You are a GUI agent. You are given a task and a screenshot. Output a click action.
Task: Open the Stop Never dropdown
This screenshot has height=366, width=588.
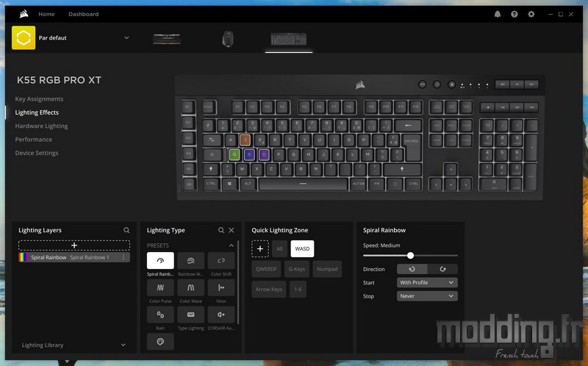coord(427,296)
